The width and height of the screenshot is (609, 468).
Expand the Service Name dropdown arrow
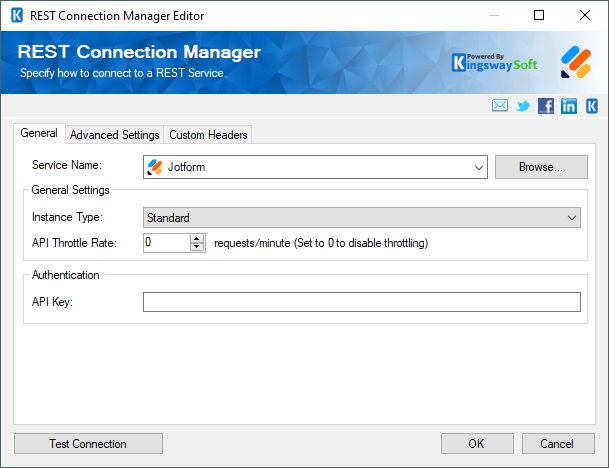tap(478, 167)
